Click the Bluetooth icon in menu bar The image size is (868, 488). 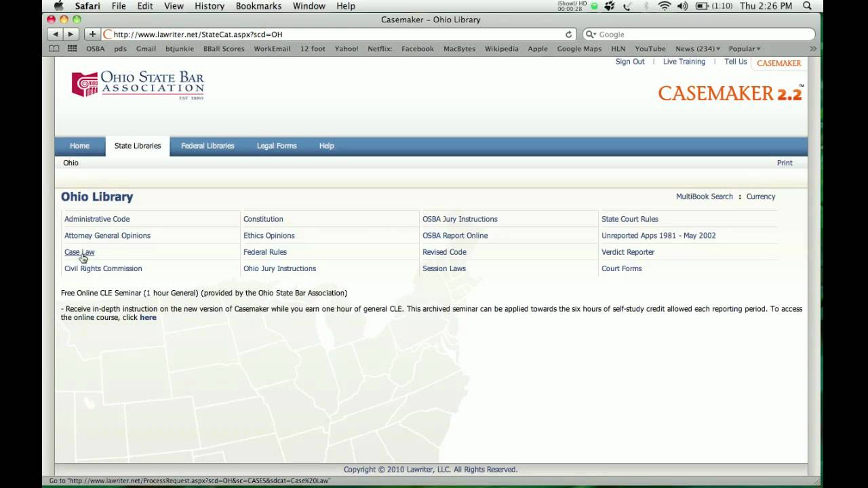tap(646, 6)
